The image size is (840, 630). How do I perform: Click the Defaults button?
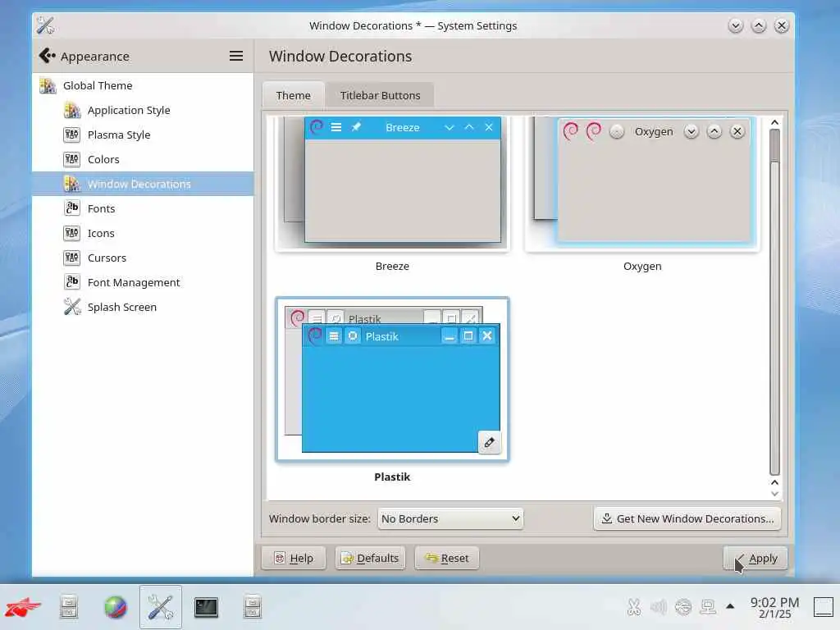pos(370,558)
